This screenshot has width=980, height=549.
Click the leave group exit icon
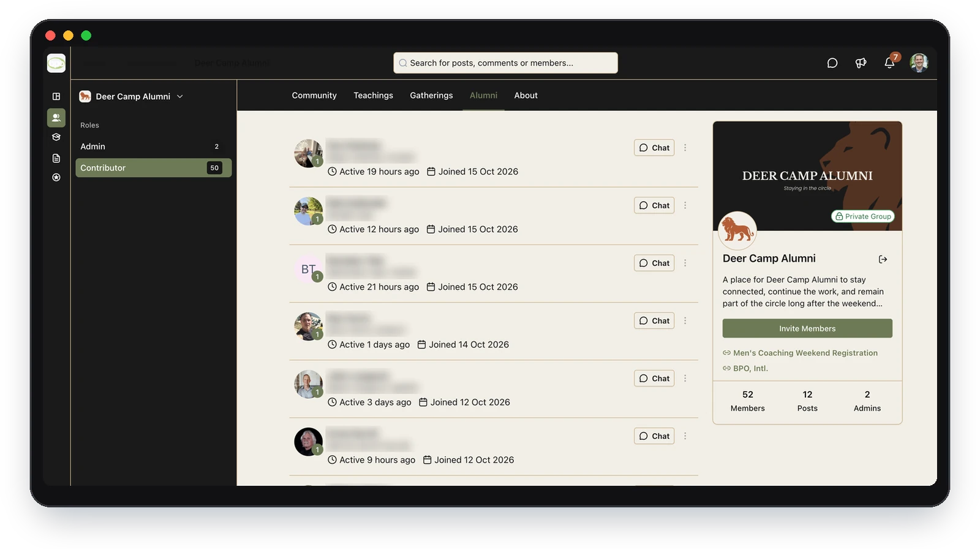tap(883, 259)
